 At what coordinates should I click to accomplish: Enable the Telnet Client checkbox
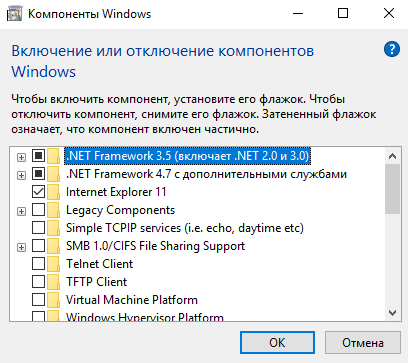click(38, 264)
